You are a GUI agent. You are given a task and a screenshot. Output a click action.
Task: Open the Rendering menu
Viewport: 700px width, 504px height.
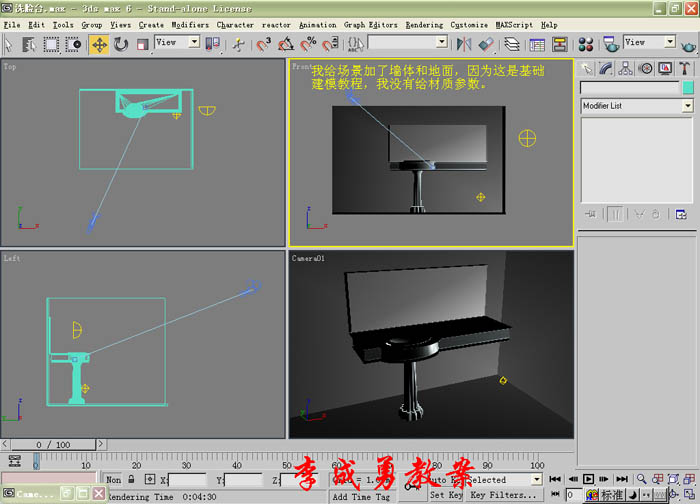tap(424, 25)
